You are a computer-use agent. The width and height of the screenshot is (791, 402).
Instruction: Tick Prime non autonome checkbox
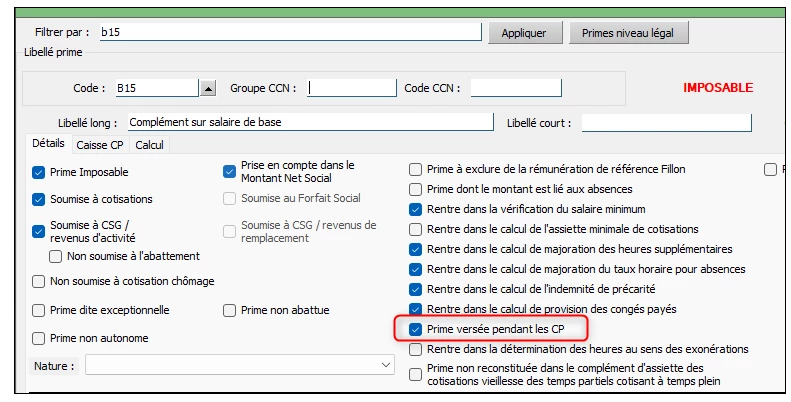[x=38, y=338]
